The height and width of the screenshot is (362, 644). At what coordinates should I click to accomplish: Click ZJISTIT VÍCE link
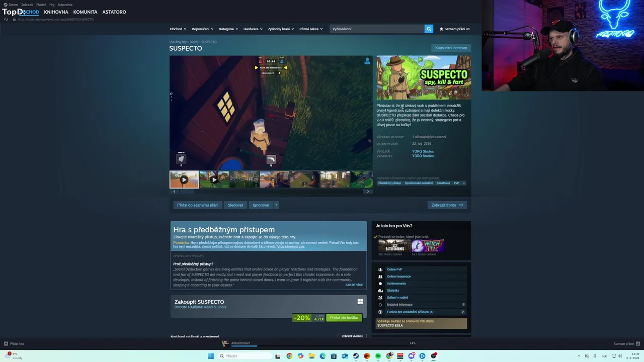coord(354,285)
